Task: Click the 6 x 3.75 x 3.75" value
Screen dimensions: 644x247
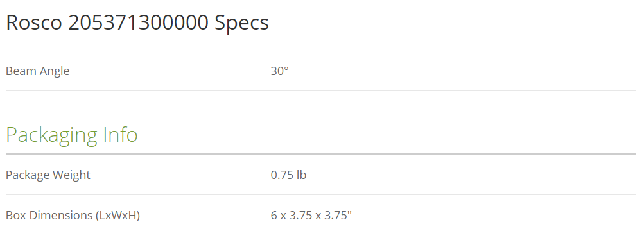Action: pyautogui.click(x=311, y=215)
